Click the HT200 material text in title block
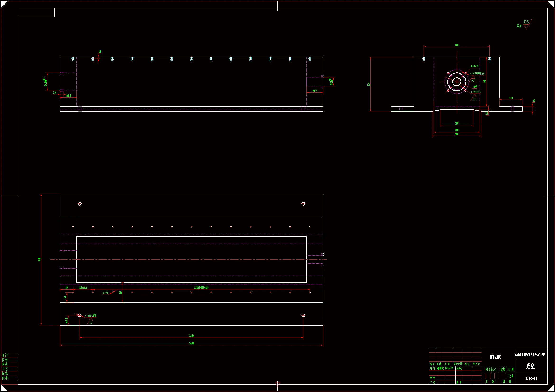555x392 pixels. pos(496,357)
